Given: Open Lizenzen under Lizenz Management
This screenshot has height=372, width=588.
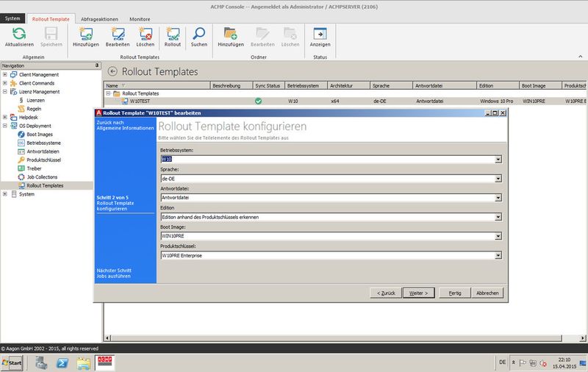Looking at the screenshot, I should [x=35, y=101].
